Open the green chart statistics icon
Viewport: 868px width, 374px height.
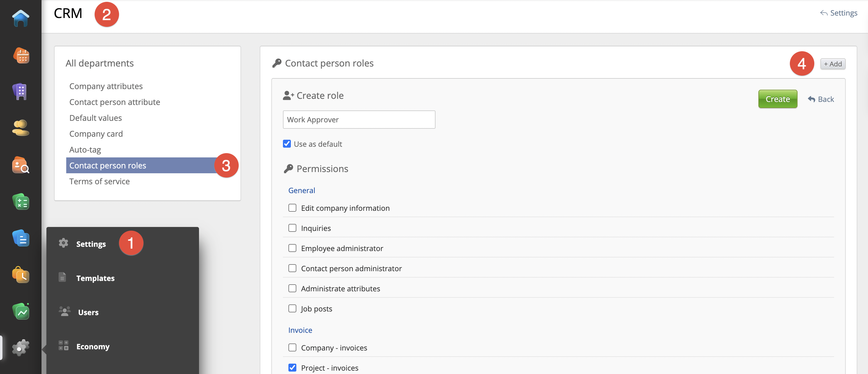[20, 312]
